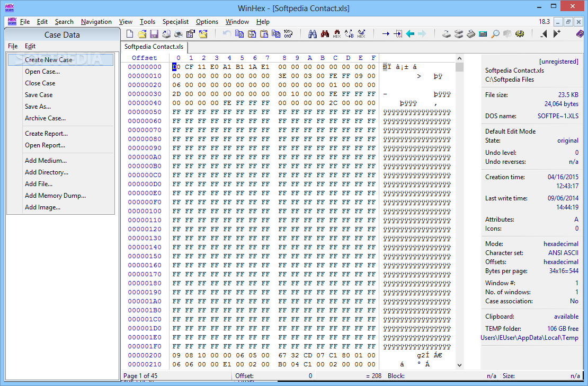Screen dimensions: 588x386
Task: Open the Search menu
Action: (64, 22)
